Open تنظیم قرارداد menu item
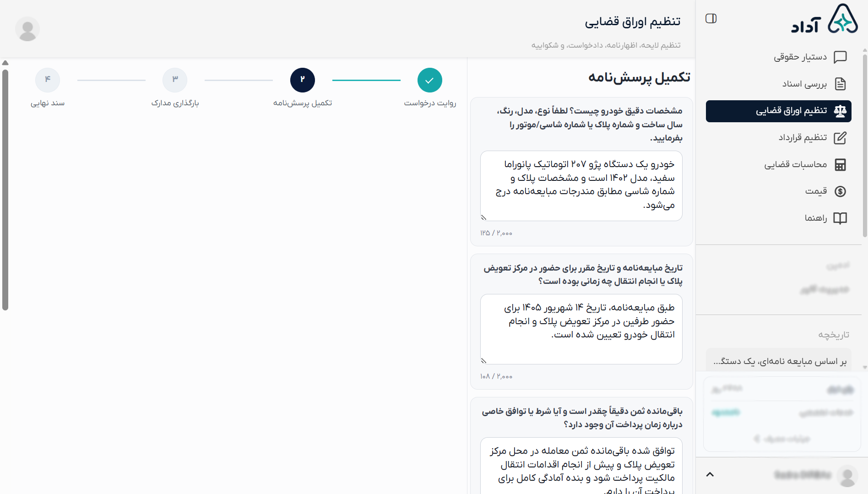This screenshot has width=868, height=494. tap(778, 138)
